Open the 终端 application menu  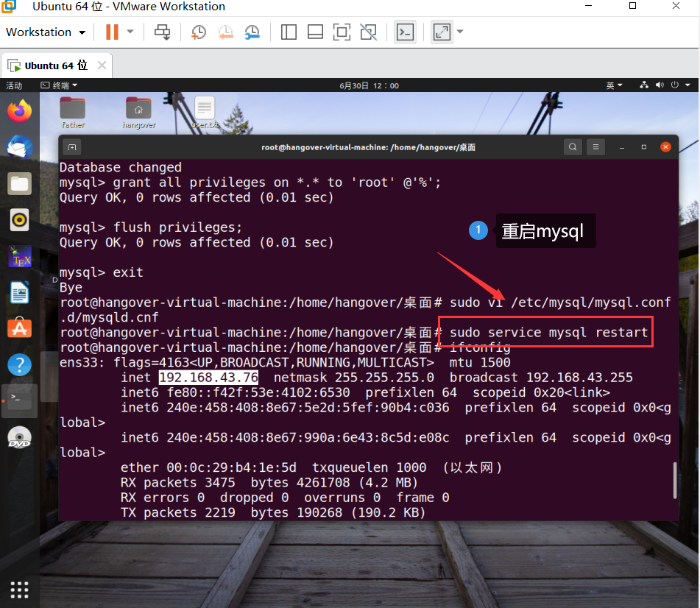pyautogui.click(x=58, y=85)
